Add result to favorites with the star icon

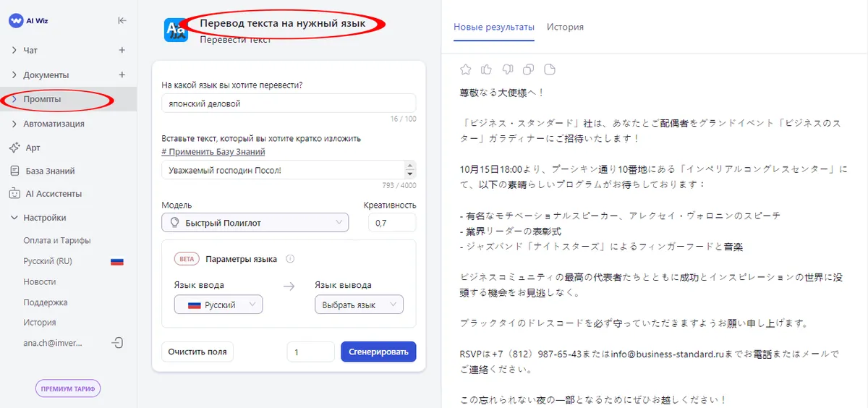point(466,69)
